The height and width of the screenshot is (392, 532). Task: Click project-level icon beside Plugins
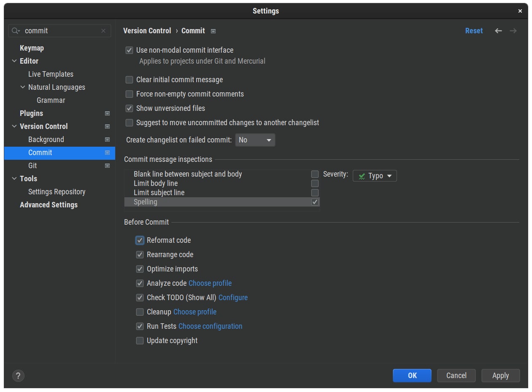[107, 113]
